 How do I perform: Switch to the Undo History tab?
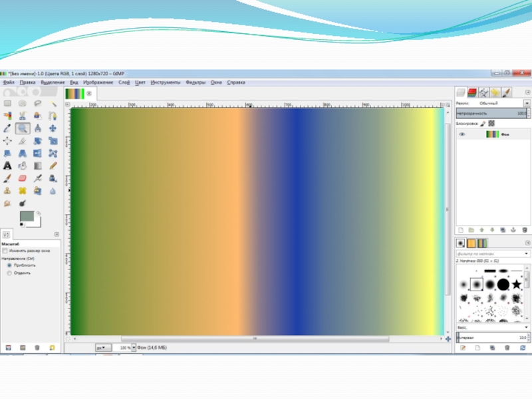click(x=495, y=92)
